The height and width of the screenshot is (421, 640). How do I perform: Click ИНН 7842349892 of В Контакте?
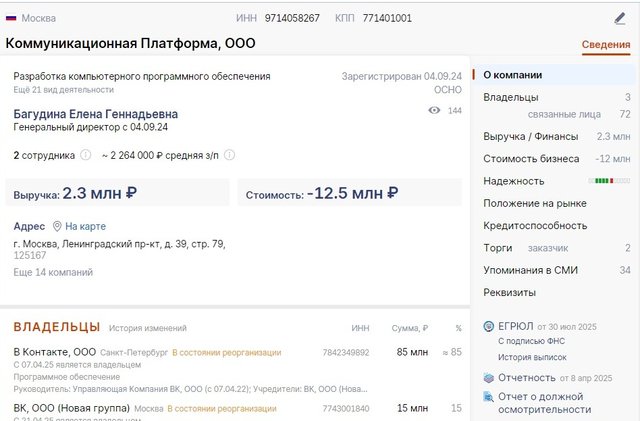coord(346,352)
